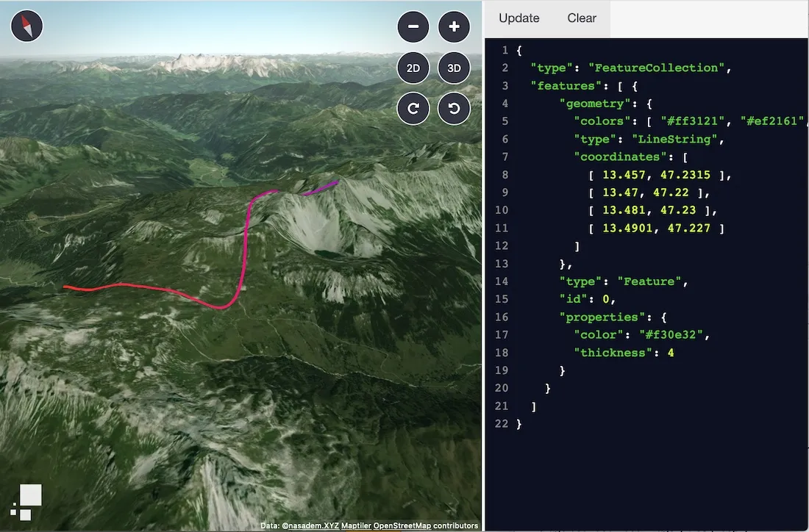Open the OpenStreetMap contributors link
Image resolution: width=809 pixels, height=532 pixels.
tap(403, 526)
